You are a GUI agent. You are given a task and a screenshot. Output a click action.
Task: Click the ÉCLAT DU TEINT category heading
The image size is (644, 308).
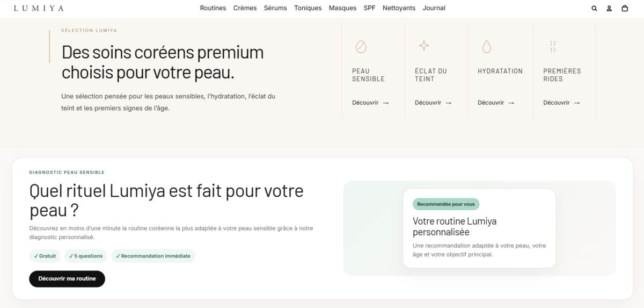click(431, 75)
